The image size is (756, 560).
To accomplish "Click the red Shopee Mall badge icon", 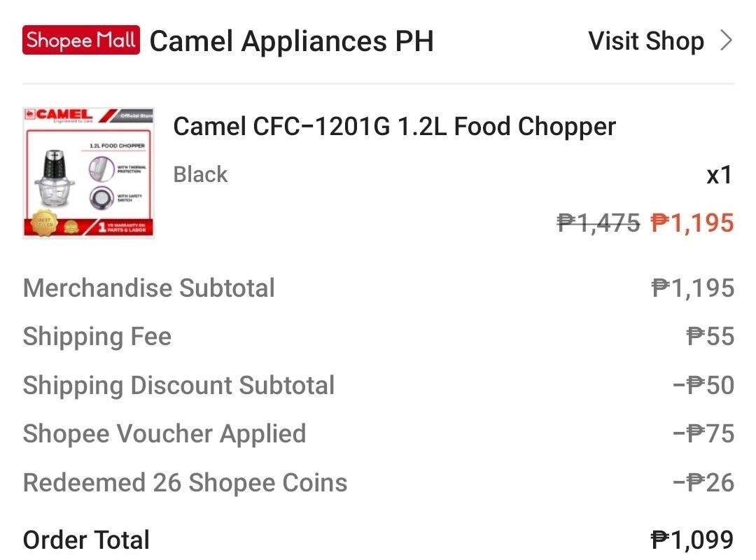I will (80, 41).
